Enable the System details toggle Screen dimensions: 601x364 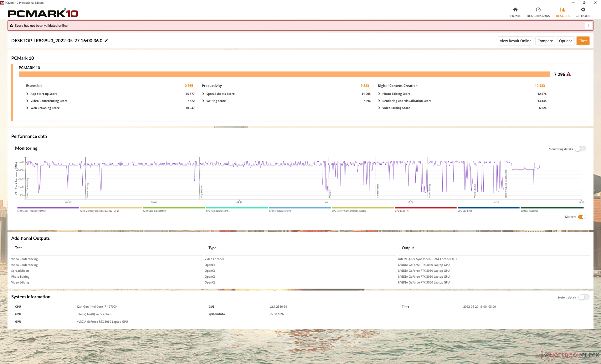(583, 297)
